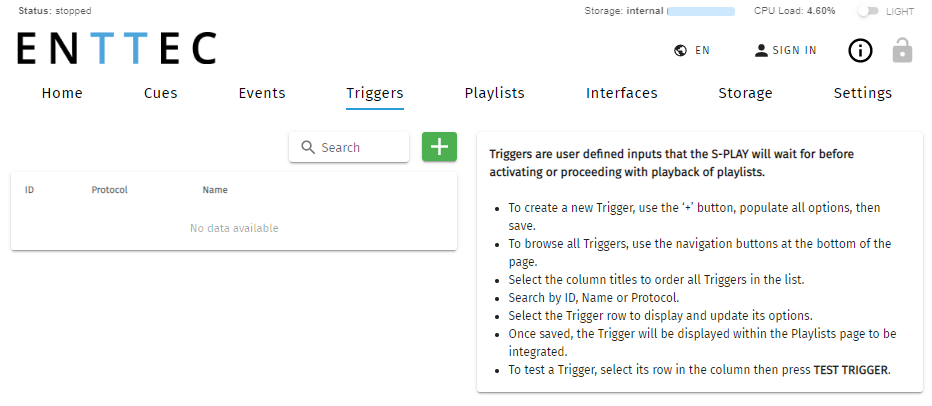Open the Playlists tab
Screen dimensions: 932x406
[495, 93]
